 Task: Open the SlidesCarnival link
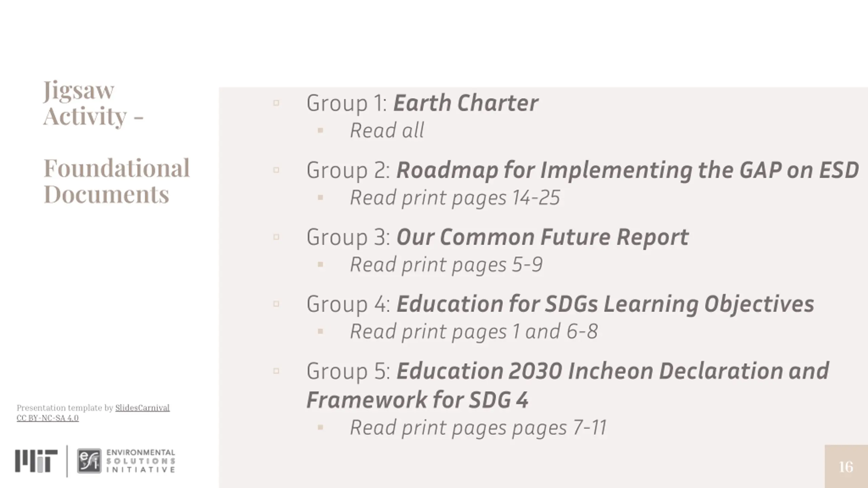click(142, 408)
